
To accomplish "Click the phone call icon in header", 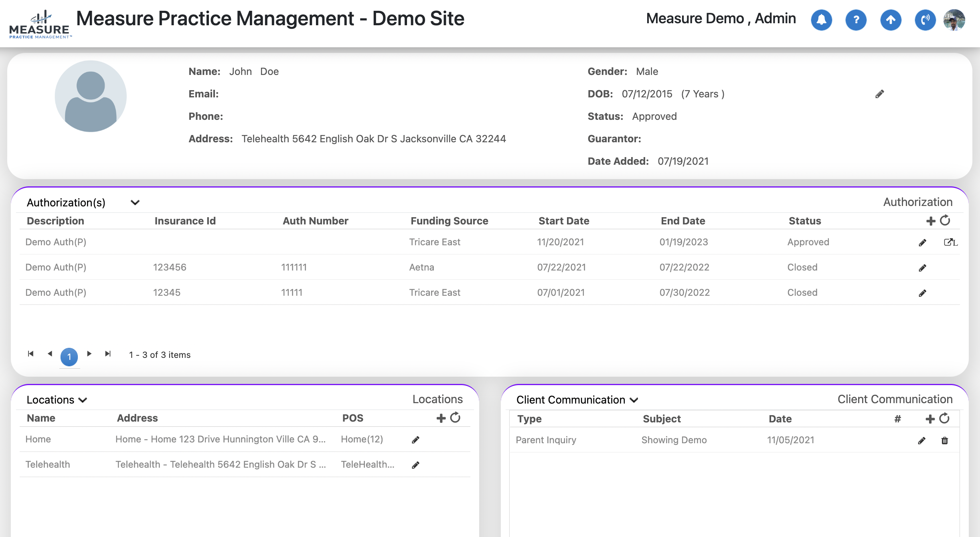I will point(925,20).
